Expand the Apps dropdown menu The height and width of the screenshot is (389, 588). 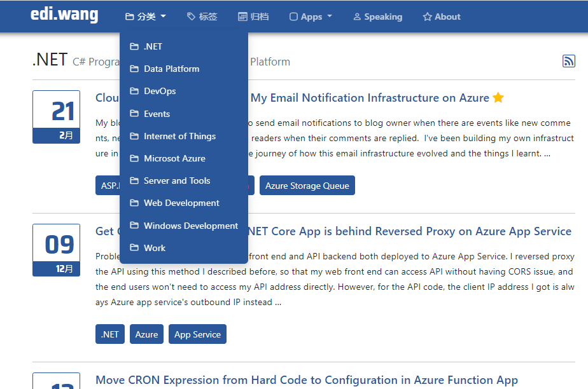coord(311,17)
